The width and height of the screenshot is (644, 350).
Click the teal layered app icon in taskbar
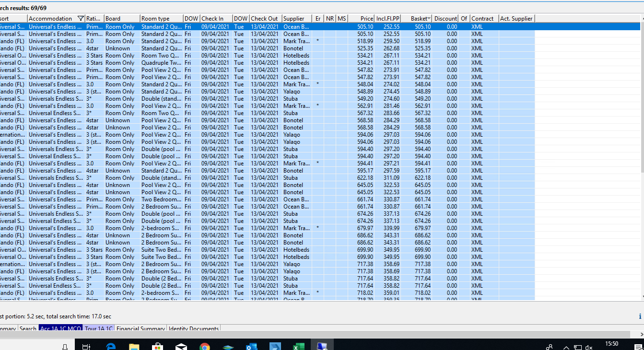tap(228, 347)
